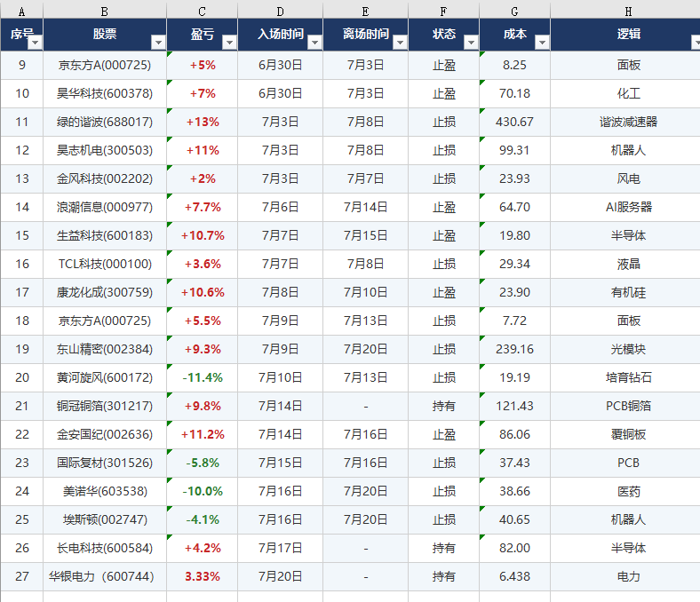The height and width of the screenshot is (602, 700).
Task: Open the 股票 column filter dropdown
Action: pyautogui.click(x=158, y=43)
